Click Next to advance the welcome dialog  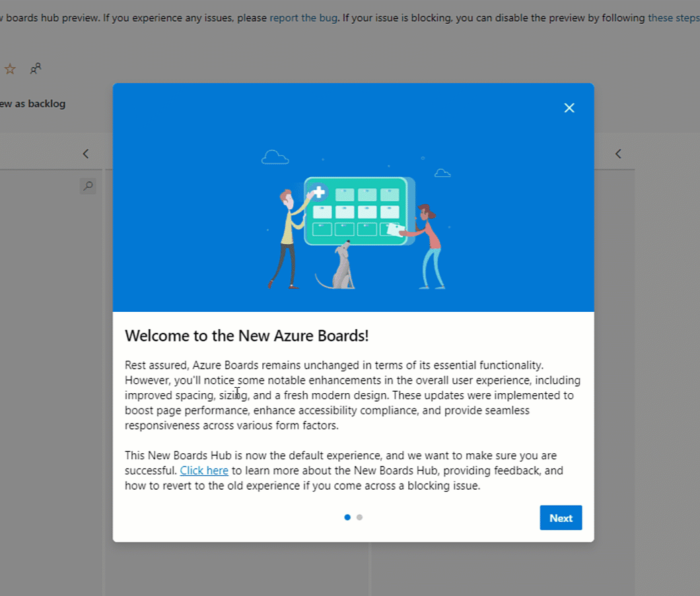pyautogui.click(x=561, y=517)
